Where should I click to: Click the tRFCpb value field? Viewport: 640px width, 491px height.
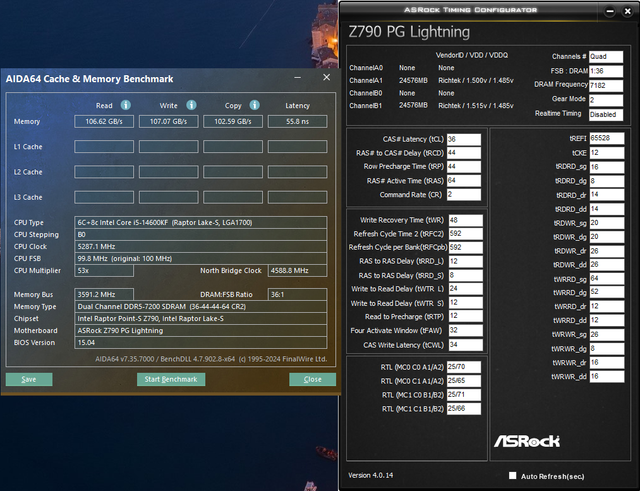(466, 247)
